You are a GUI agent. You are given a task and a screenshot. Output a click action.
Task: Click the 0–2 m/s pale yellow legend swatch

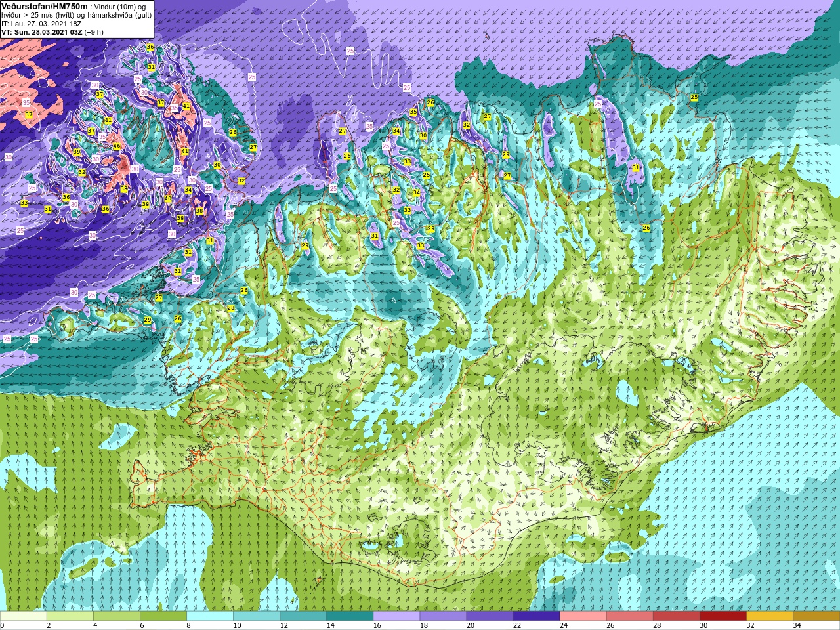pyautogui.click(x=24, y=616)
